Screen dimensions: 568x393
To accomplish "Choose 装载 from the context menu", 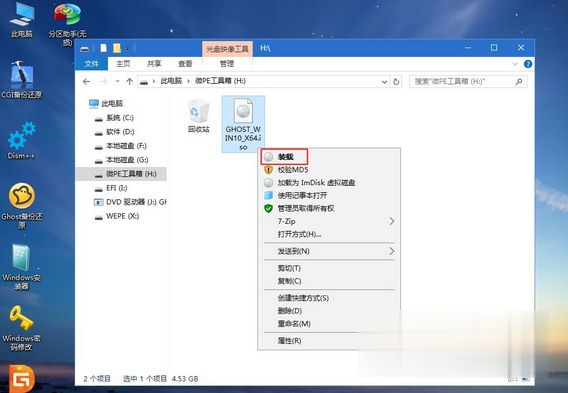I will 284,156.
